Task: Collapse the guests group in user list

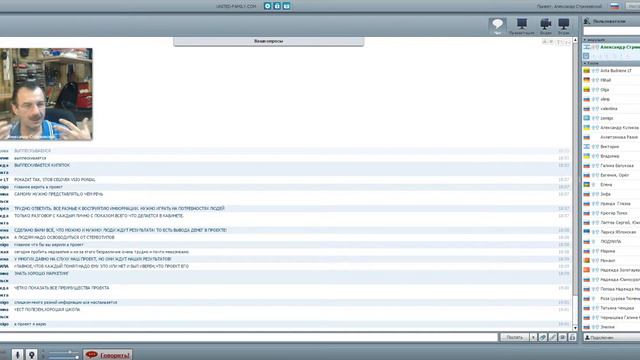Action: (585, 63)
